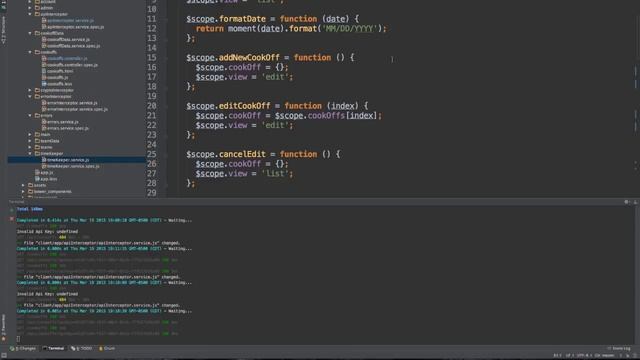This screenshot has height=360, width=640.
Task: Close terminal session with red X icon
Action: (x=11, y=219)
